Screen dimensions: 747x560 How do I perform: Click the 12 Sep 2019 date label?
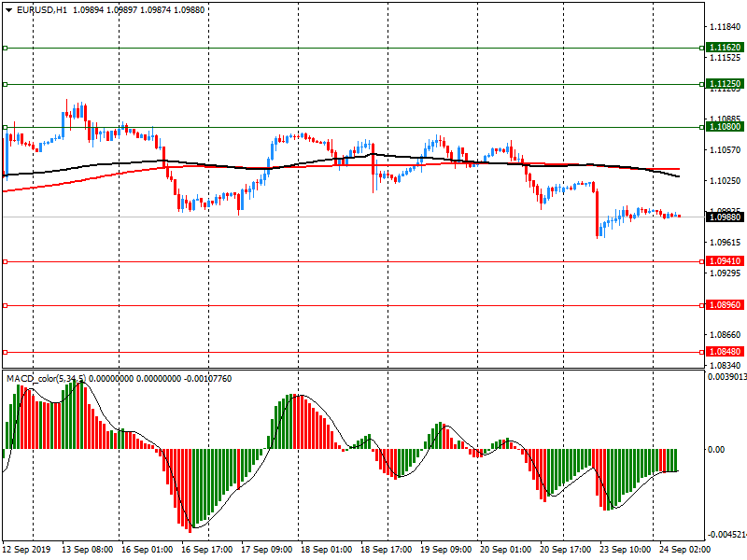click(26, 550)
